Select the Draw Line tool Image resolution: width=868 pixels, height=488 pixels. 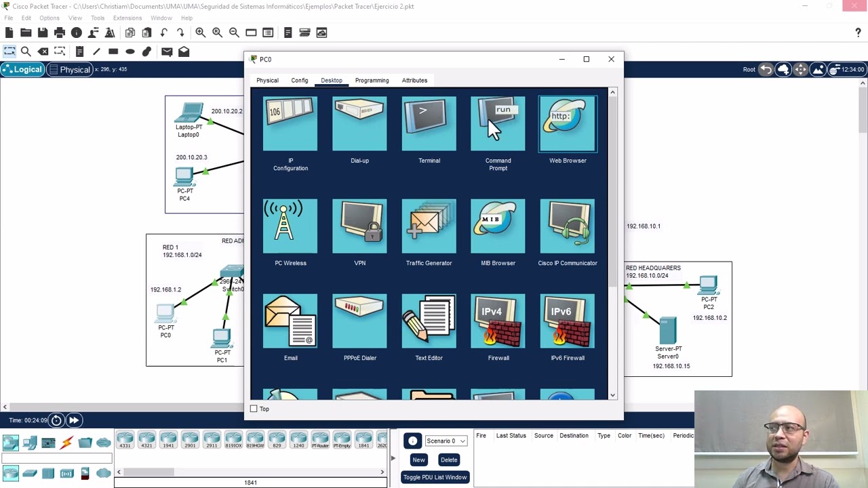(96, 52)
